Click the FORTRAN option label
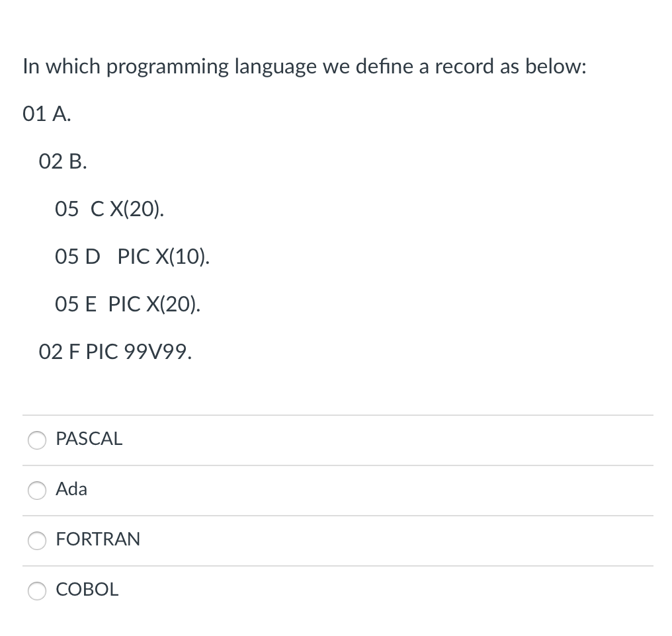 point(98,539)
